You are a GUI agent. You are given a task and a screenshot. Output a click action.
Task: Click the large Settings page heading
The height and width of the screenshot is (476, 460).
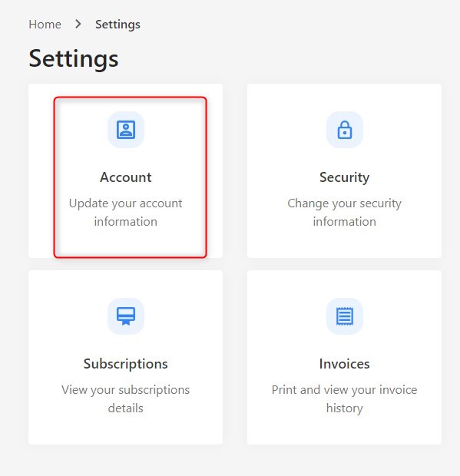pyautogui.click(x=74, y=58)
